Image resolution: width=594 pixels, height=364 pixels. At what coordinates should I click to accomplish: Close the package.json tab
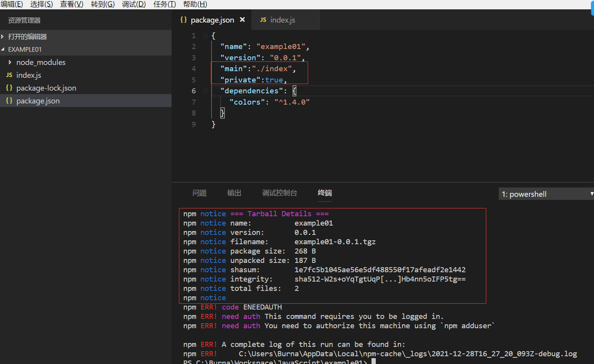coord(242,19)
